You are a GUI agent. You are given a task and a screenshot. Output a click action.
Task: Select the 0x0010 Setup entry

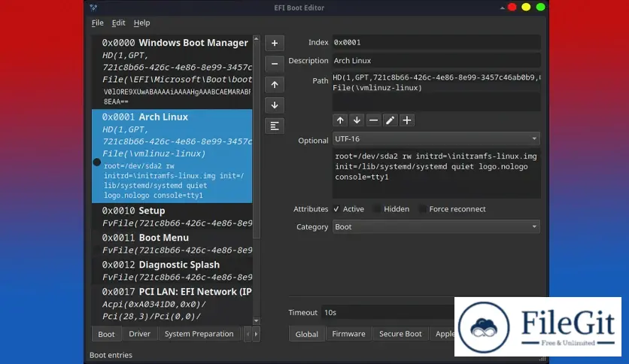click(172, 217)
